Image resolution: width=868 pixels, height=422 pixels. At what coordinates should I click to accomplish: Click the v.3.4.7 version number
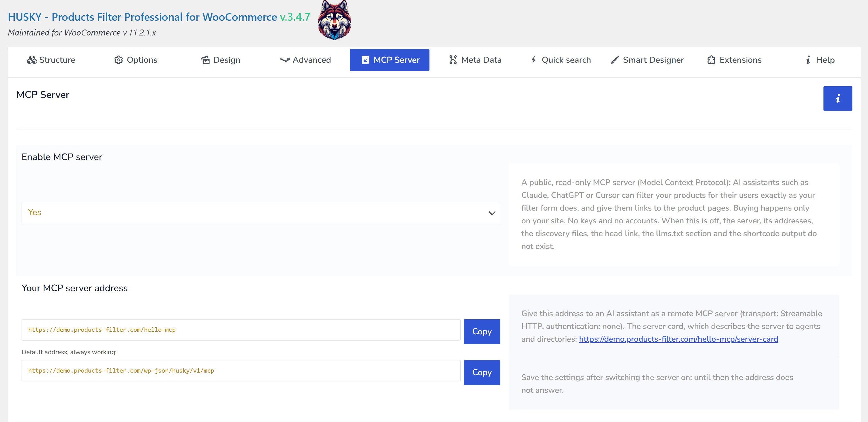pos(295,17)
